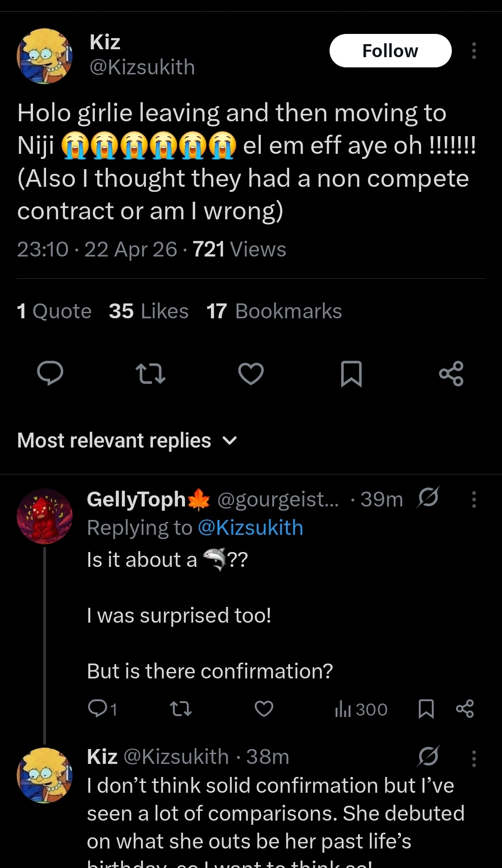Repost Kiz's main tweet
Viewport: 502px width, 868px height.
150,374
